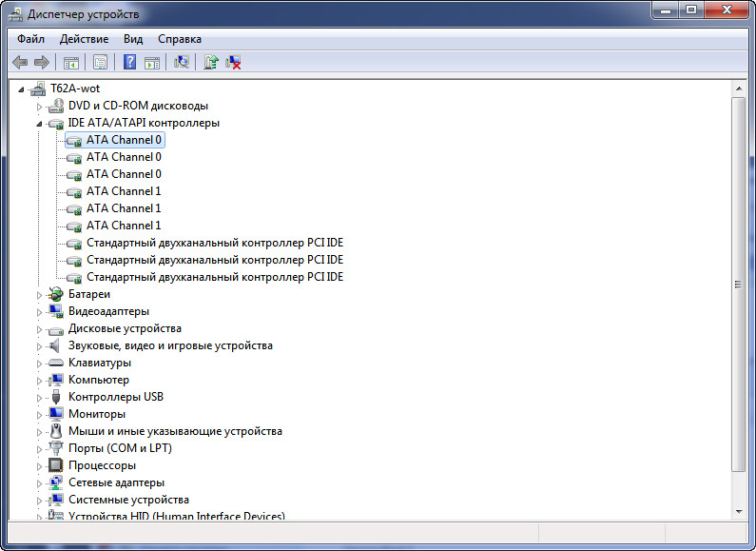Click the battery icon next to Батареи

pos(56,294)
